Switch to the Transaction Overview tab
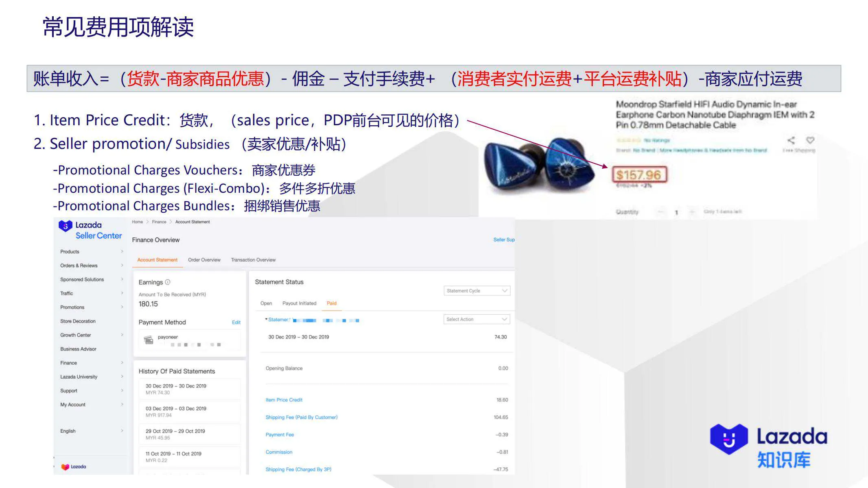Viewport: 868px width, 488px height. pos(253,260)
